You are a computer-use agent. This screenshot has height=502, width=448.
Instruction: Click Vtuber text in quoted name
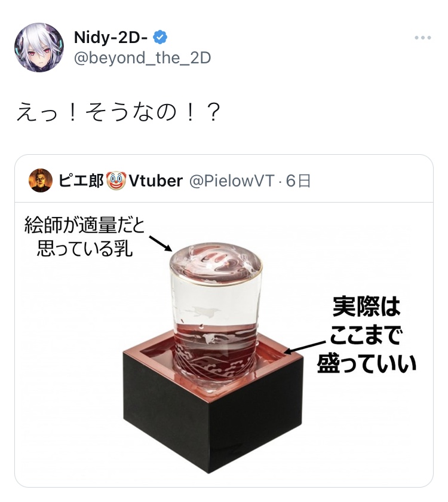click(x=156, y=180)
